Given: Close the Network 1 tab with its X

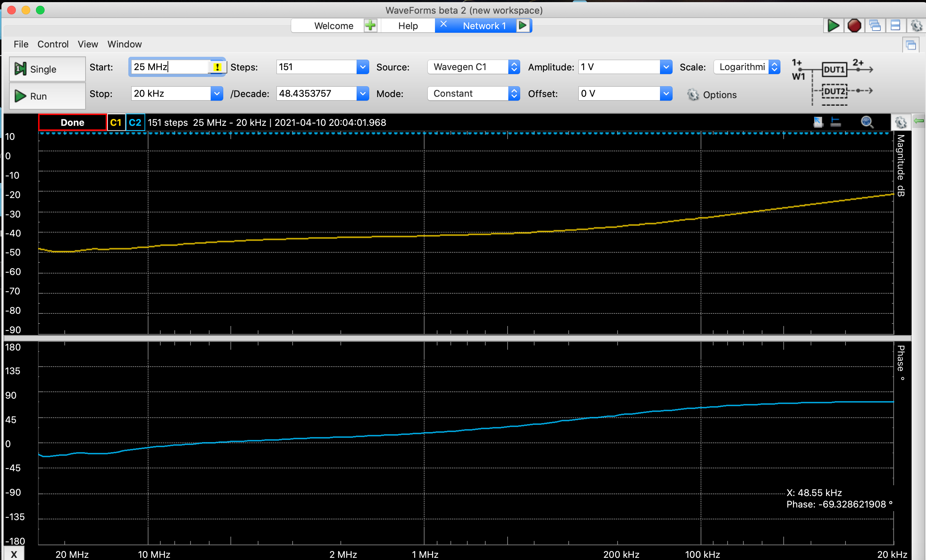Looking at the screenshot, I should pyautogui.click(x=444, y=24).
